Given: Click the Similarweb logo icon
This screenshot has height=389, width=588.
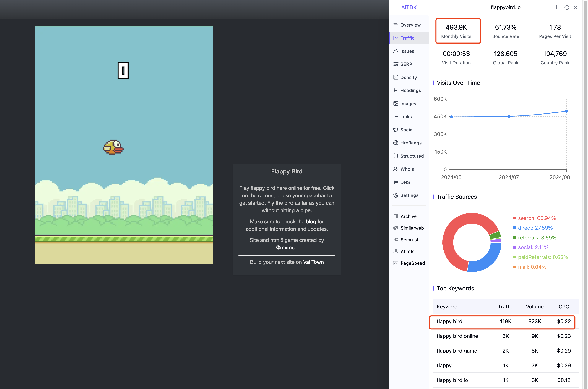Looking at the screenshot, I should pyautogui.click(x=396, y=228).
